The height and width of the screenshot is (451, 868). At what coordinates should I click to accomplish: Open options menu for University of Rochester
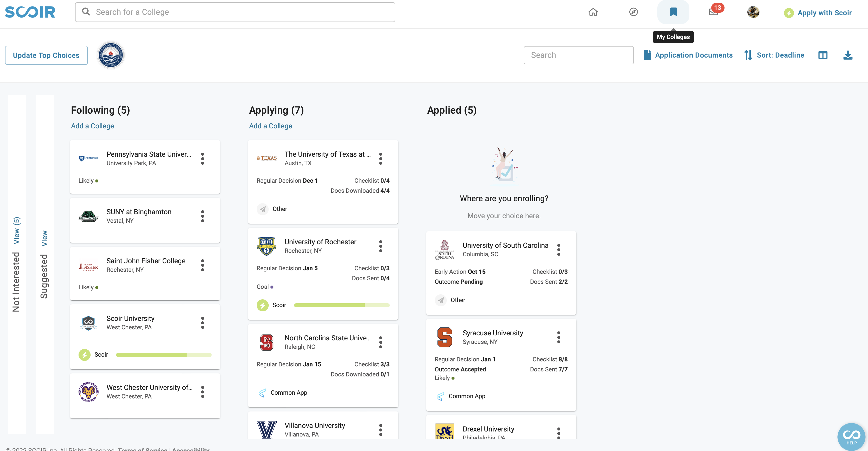381,246
